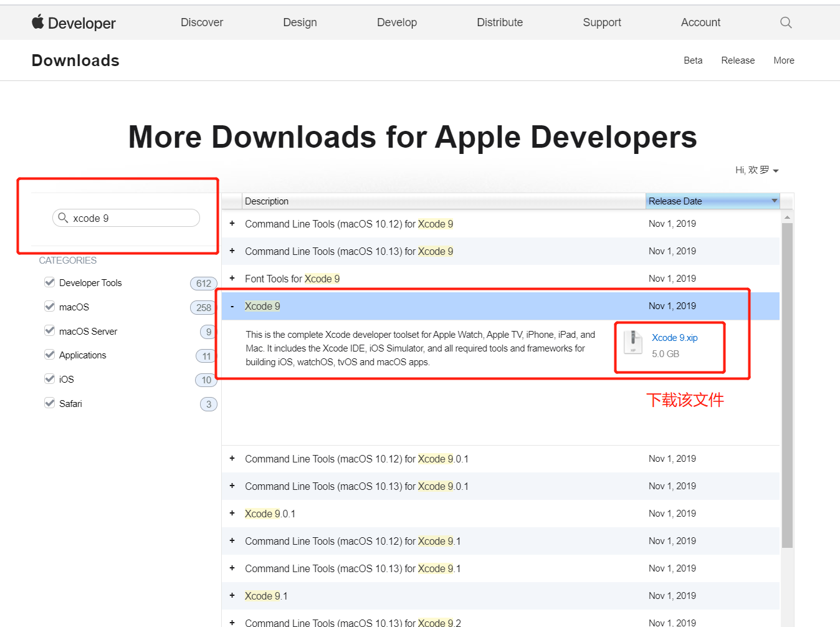Collapse the Xcode 9 row

click(232, 306)
